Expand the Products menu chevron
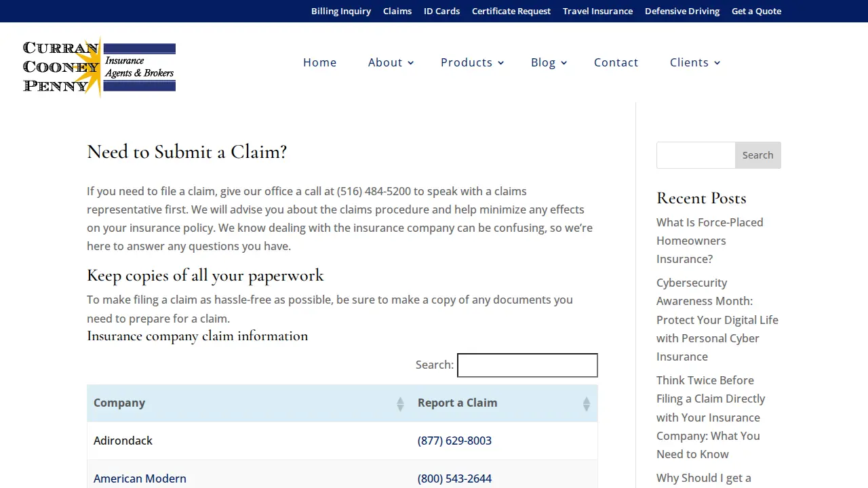868x488 pixels. point(501,63)
